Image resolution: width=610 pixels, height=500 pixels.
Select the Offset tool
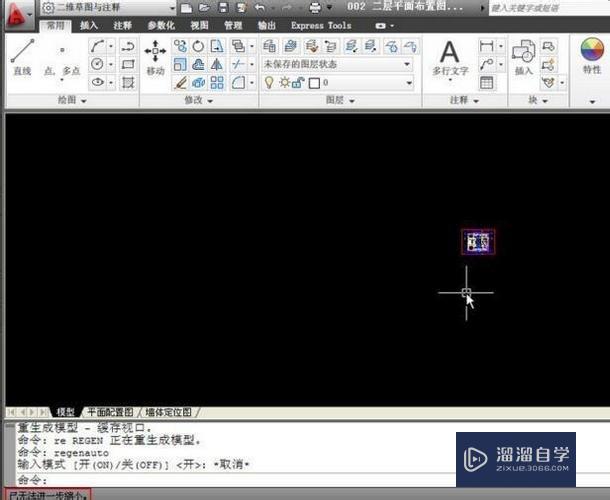click(x=198, y=64)
